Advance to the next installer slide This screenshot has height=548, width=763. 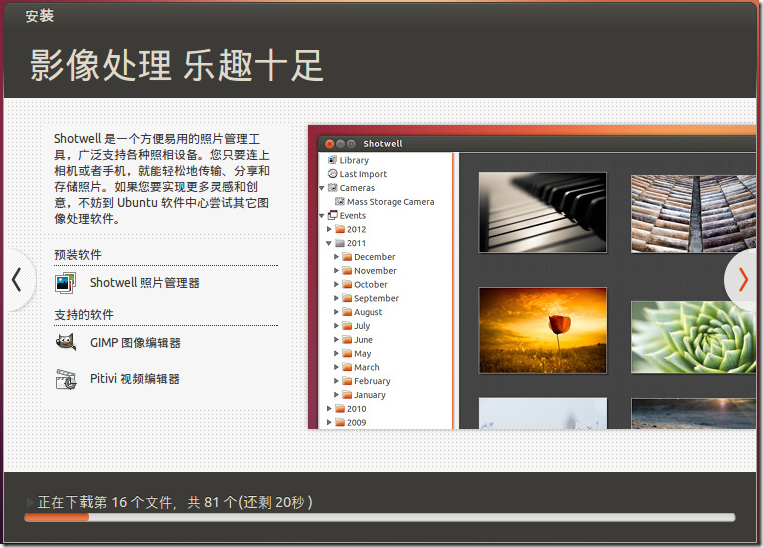coord(742,280)
